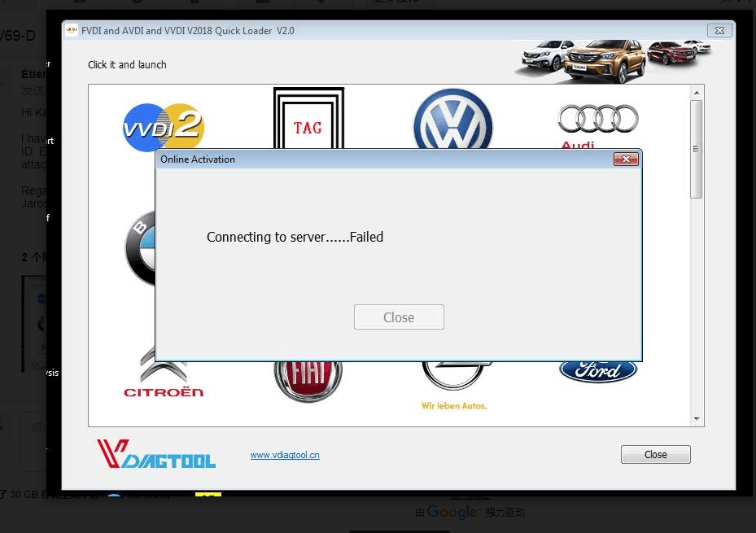Viewport: 756px width, 533px height.
Task: Click the vertical scrollbar thumb in logo list
Action: pos(696,149)
